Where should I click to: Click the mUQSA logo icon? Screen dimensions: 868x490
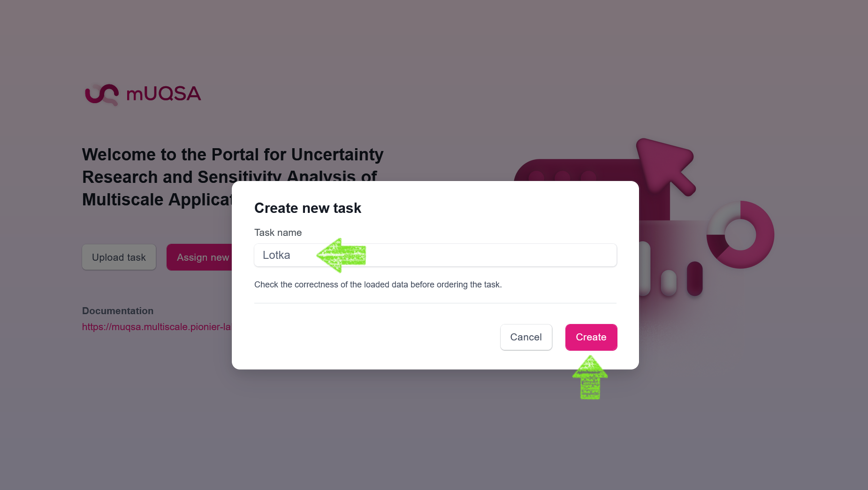click(102, 94)
